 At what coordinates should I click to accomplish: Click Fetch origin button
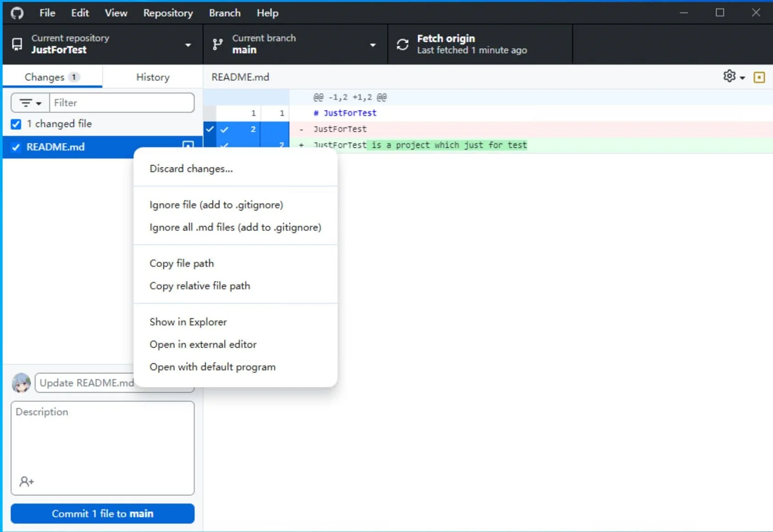pos(480,44)
